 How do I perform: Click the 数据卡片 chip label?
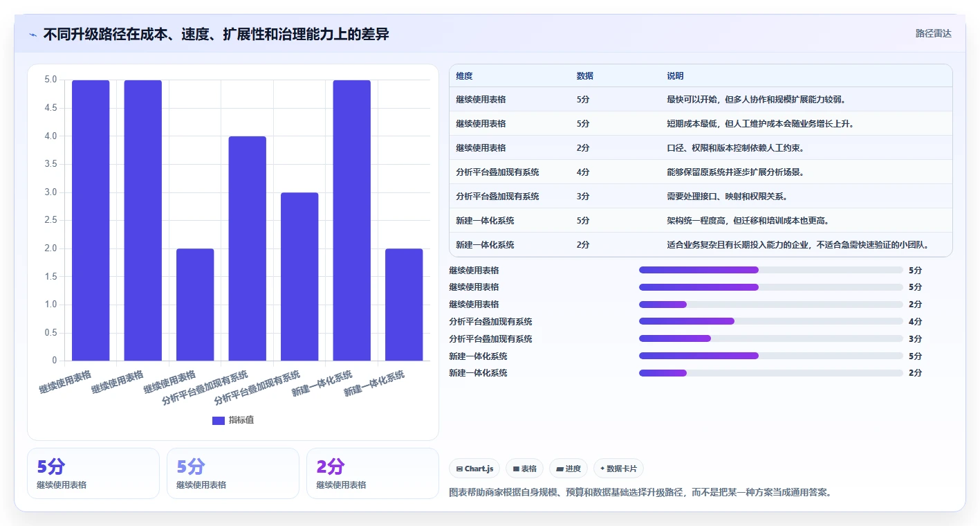click(621, 469)
